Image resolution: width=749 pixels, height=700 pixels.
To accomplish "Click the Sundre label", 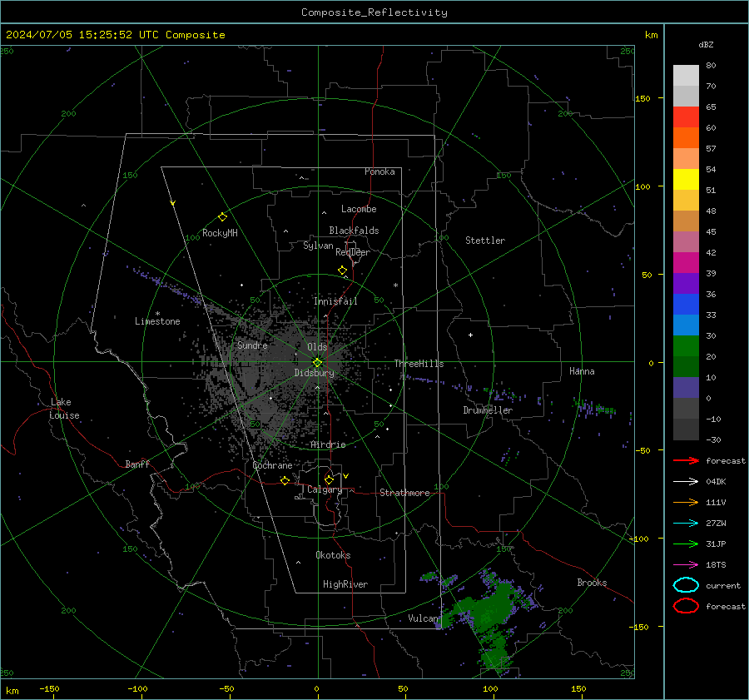I will [x=252, y=345].
